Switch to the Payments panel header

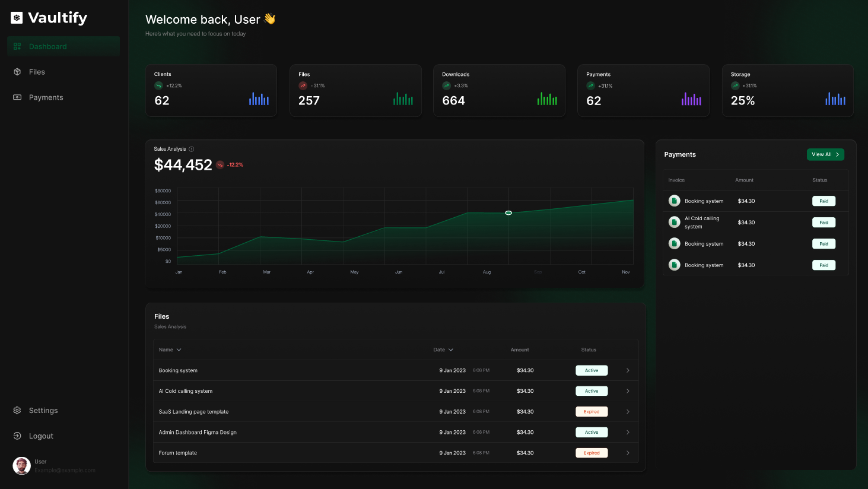[680, 154]
